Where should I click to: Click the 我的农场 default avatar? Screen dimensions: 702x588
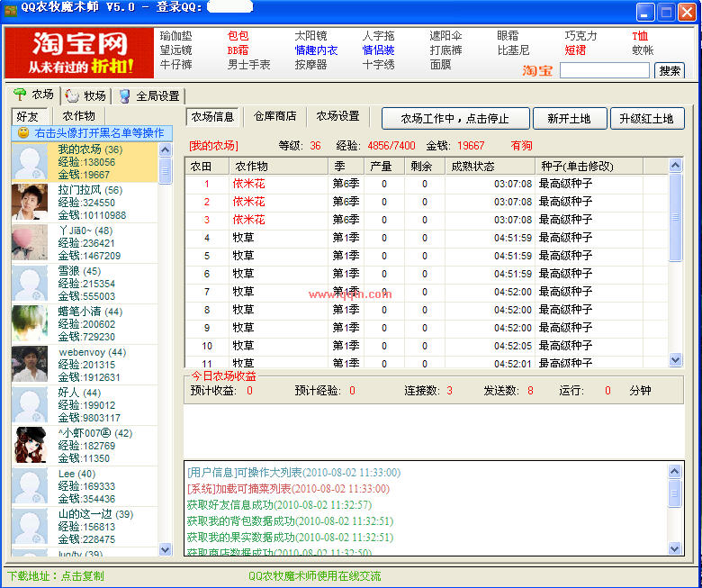(30, 162)
